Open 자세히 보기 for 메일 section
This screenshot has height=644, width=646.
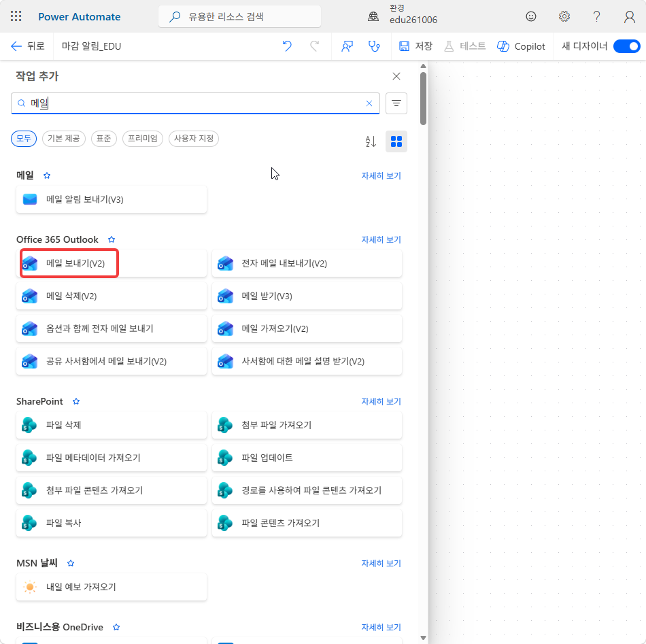pos(381,175)
